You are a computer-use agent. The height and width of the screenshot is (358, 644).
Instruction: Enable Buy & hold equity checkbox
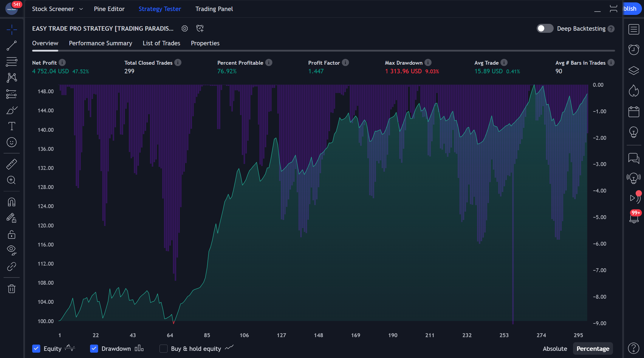click(163, 348)
